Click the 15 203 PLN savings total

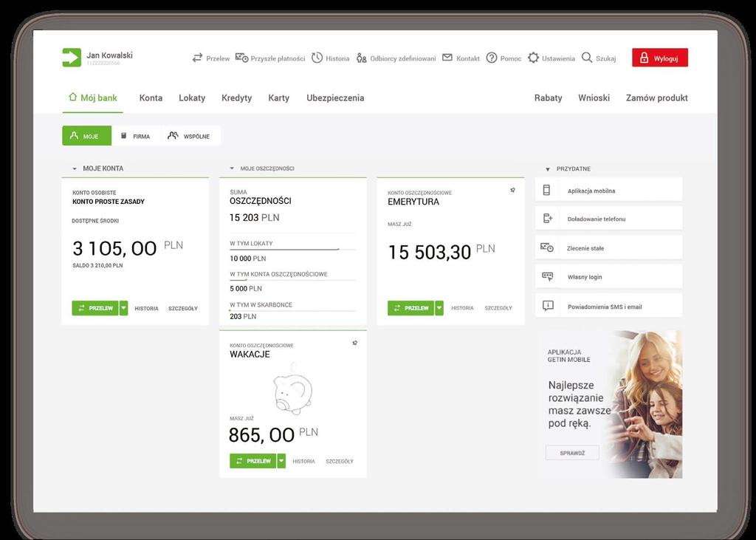(254, 218)
